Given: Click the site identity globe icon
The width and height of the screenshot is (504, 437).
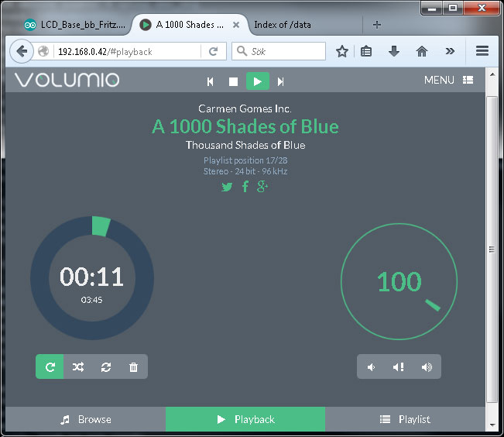Looking at the screenshot, I should coord(43,51).
